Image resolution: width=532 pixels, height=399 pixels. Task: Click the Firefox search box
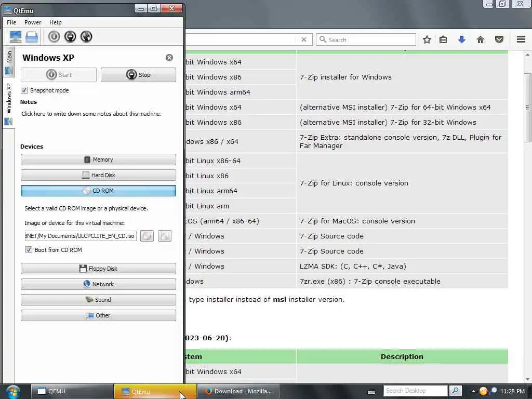click(366, 39)
